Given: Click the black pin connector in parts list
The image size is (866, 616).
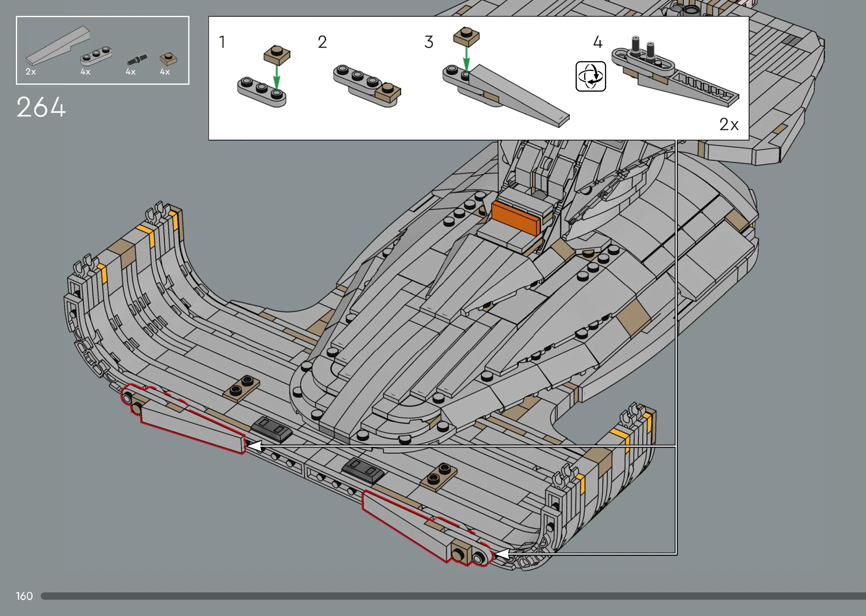Looking at the screenshot, I should pos(136,60).
